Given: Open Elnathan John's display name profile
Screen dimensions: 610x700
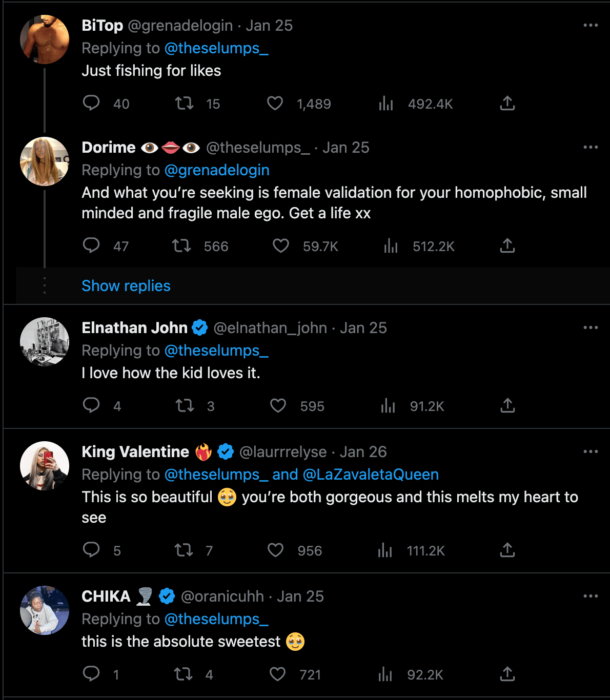Looking at the screenshot, I should click(x=135, y=328).
